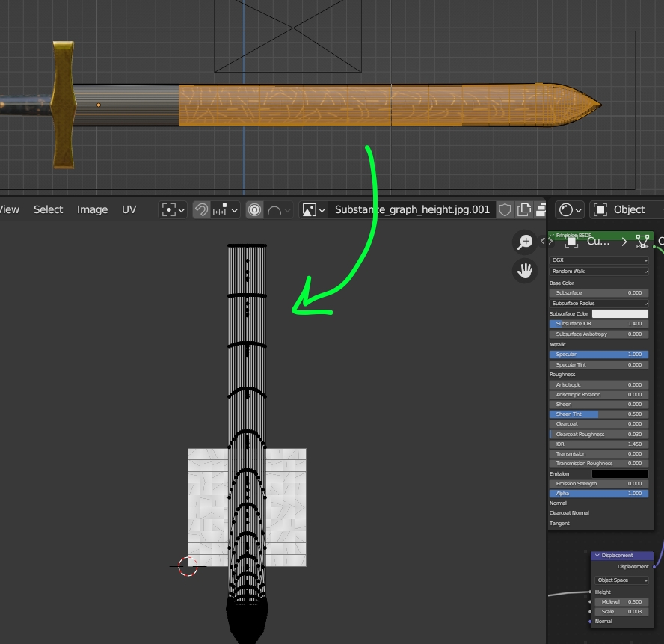Toggle fake user shield for height image
This screenshot has width=664, height=644.
[x=505, y=210]
